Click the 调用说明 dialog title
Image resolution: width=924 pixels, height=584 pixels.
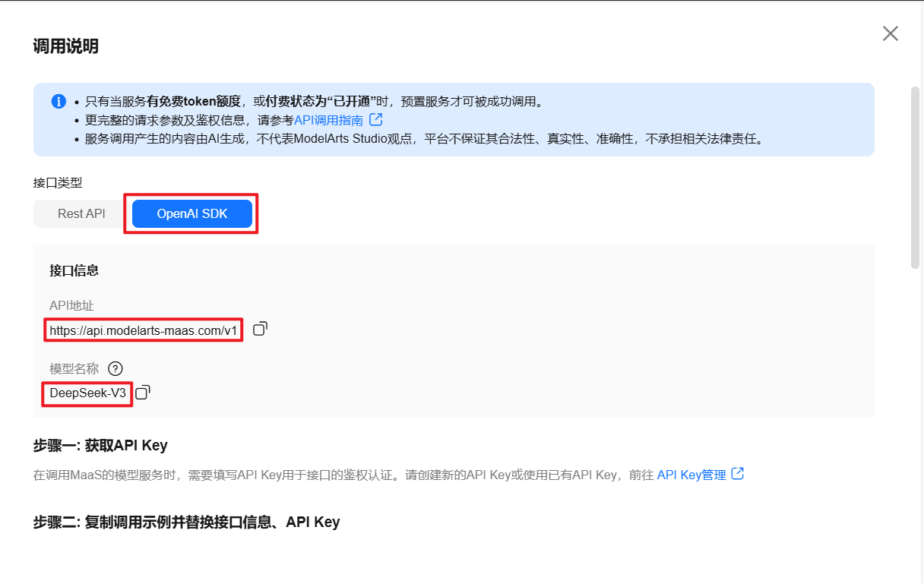[65, 46]
